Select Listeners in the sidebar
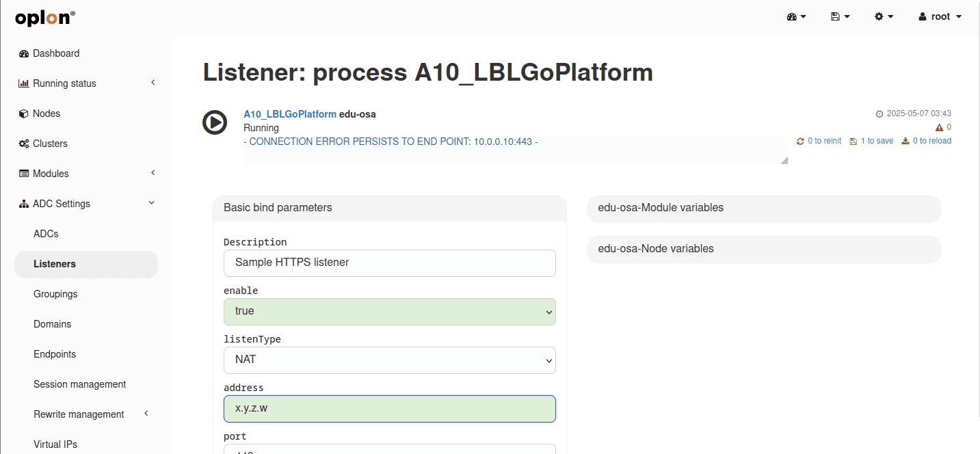The height and width of the screenshot is (454, 980). coord(86,264)
